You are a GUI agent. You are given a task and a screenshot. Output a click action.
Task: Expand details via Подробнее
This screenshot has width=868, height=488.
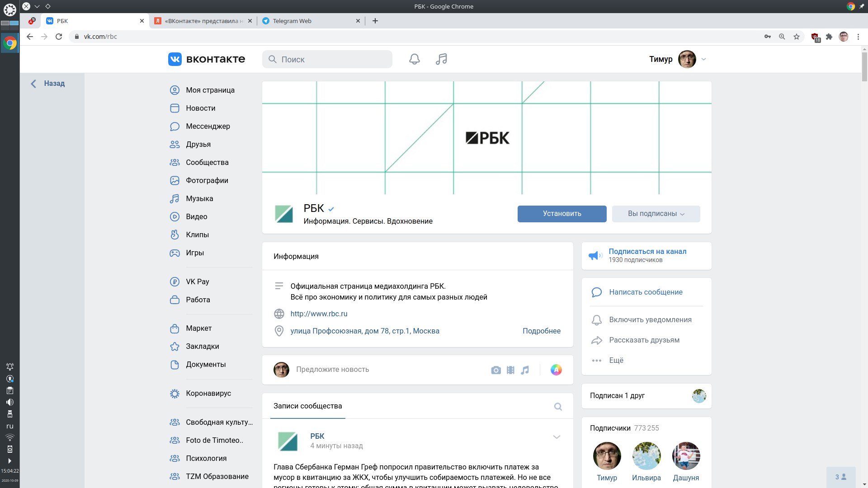tap(542, 331)
